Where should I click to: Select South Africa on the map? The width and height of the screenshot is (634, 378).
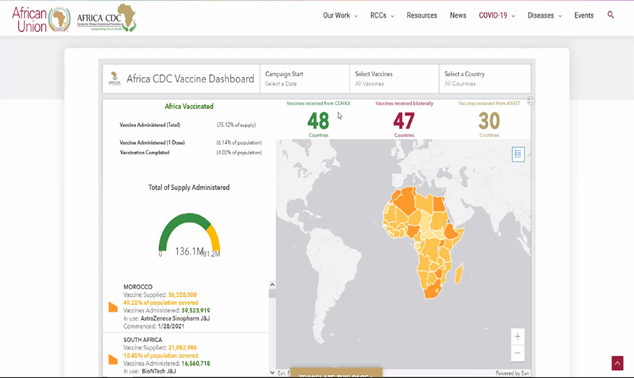click(x=433, y=291)
